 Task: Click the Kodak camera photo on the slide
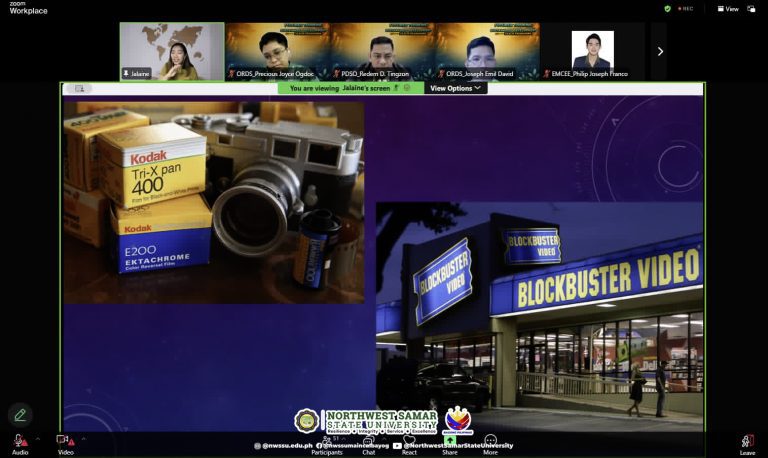(x=214, y=202)
